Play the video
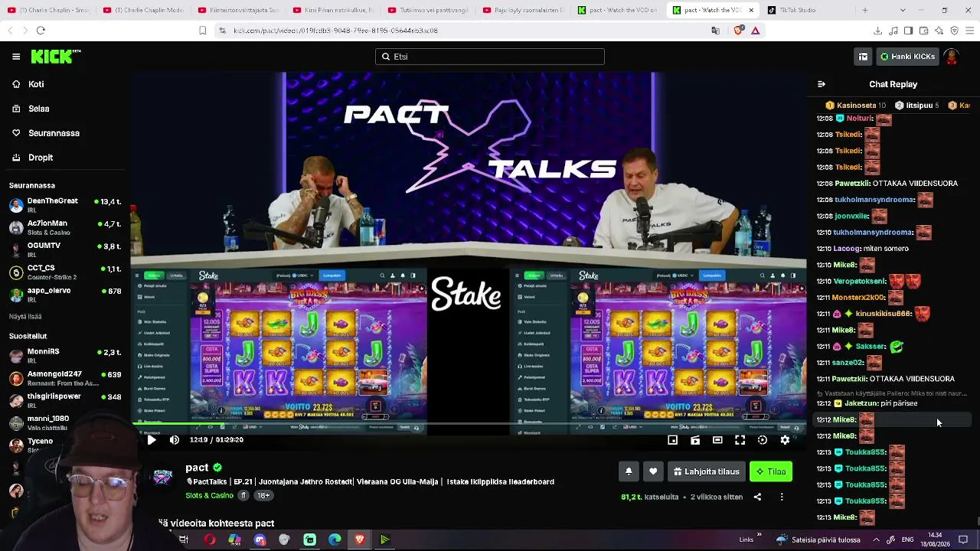Screen dimensions: 980x551 point(152,440)
